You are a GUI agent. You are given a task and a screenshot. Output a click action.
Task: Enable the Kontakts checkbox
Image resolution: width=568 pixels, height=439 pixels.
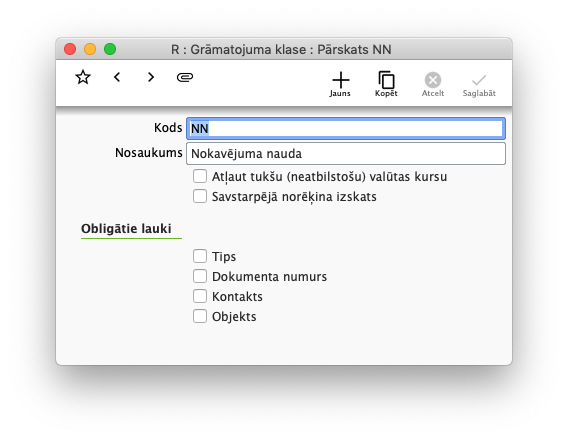[200, 296]
